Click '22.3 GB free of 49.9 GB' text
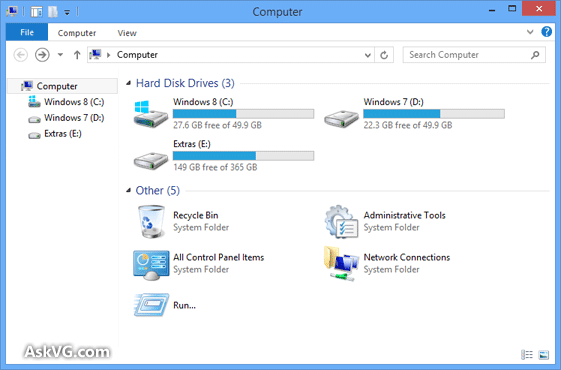Screen dimensions: 561x370 pyautogui.click(x=408, y=125)
